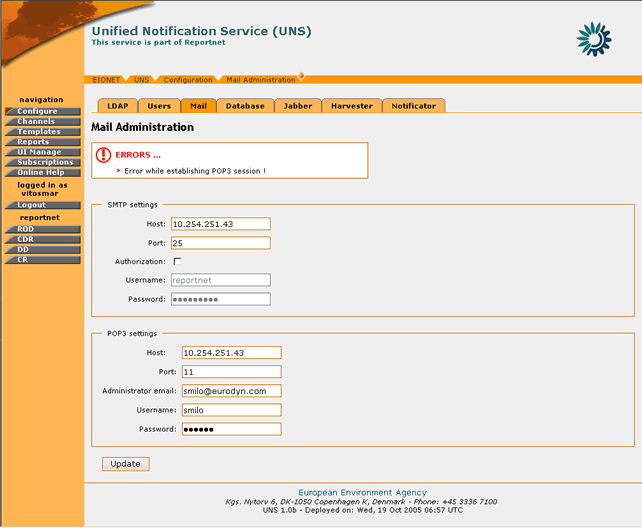This screenshot has width=642, height=528.
Task: Click the SMTP Username field
Action: point(221,280)
